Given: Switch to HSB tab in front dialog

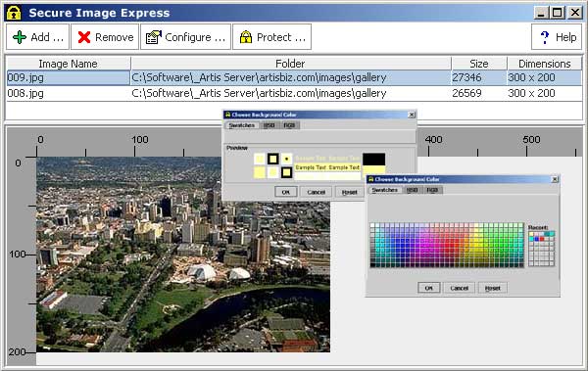Looking at the screenshot, I should pos(413,190).
